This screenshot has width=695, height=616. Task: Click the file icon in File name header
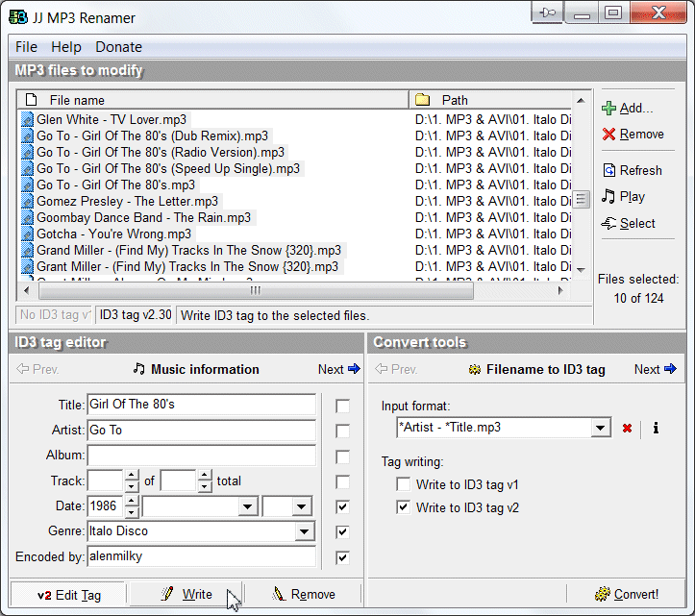(31, 100)
